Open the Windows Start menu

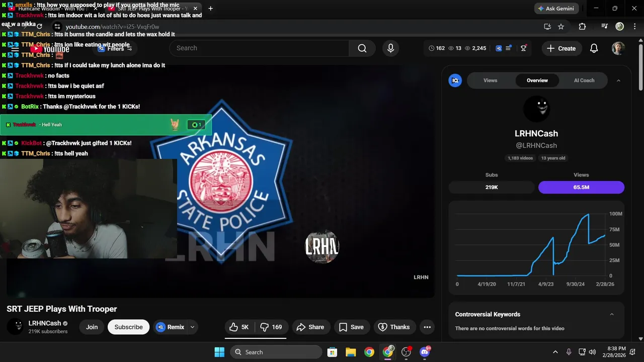[x=219, y=352]
